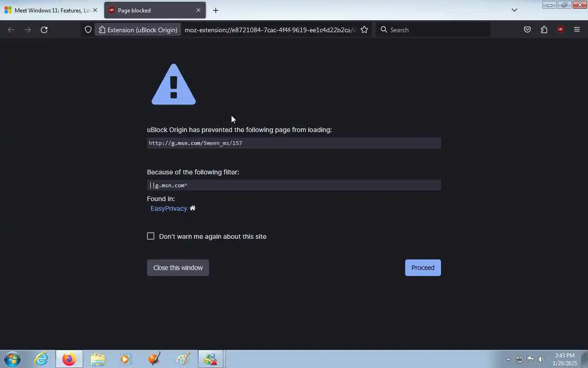Restore down the Firefox window
This screenshot has height=368, width=588.
pos(564,5)
